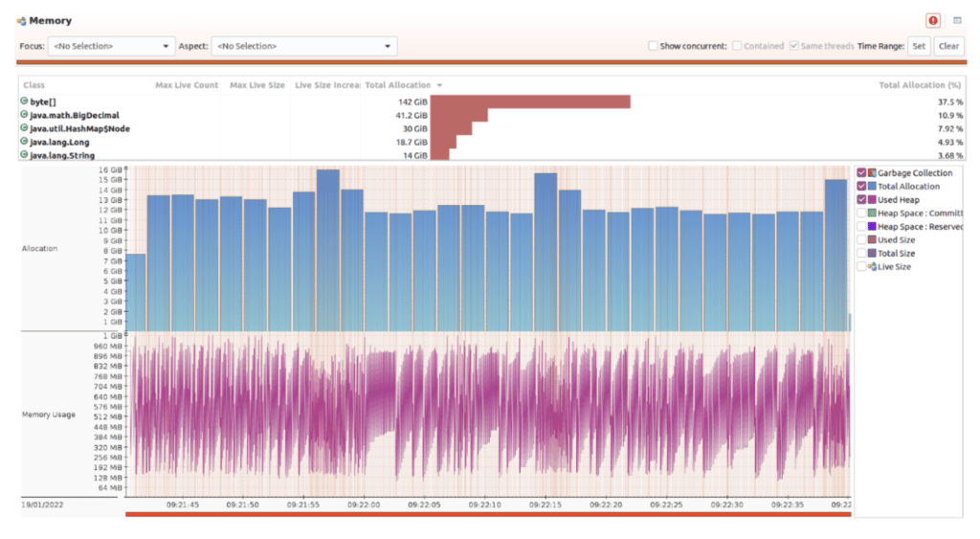The height and width of the screenshot is (539, 980).
Task: Click the java.math.BigDecimal class icon
Action: (24, 115)
